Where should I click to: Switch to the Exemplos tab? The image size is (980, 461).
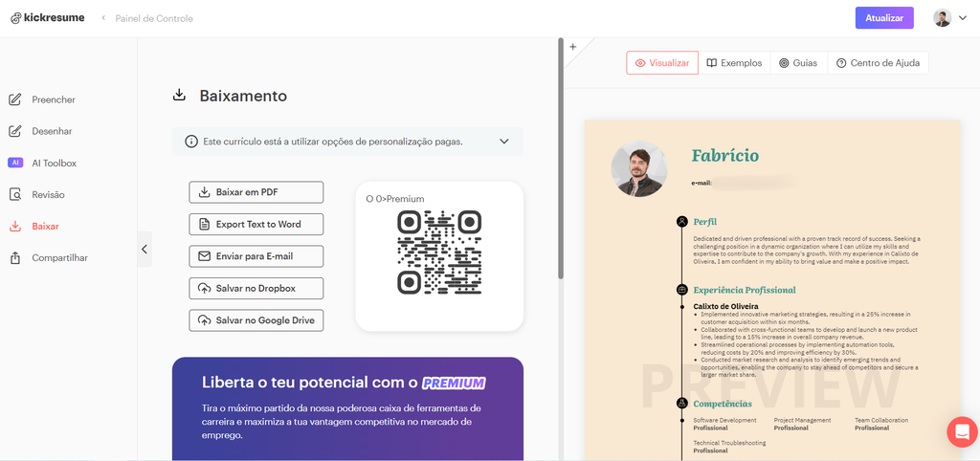(734, 63)
